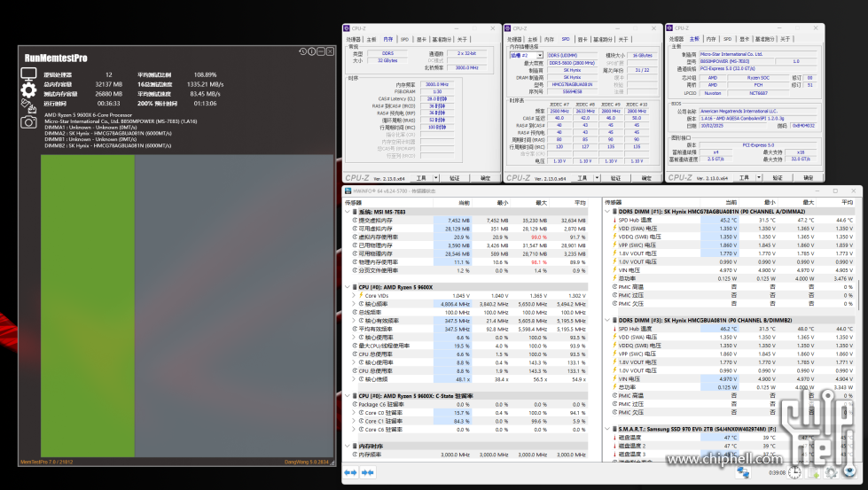Click app icon of CPU-Z SPD window

pyautogui.click(x=508, y=28)
